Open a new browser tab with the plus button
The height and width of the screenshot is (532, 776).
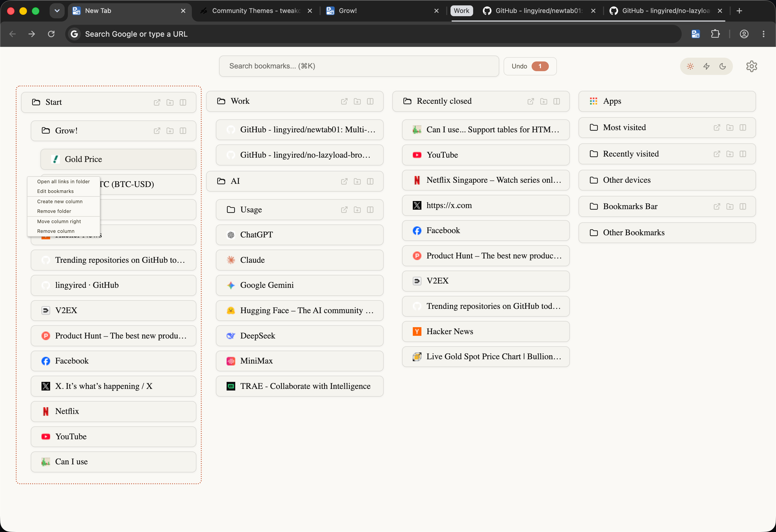coord(739,11)
